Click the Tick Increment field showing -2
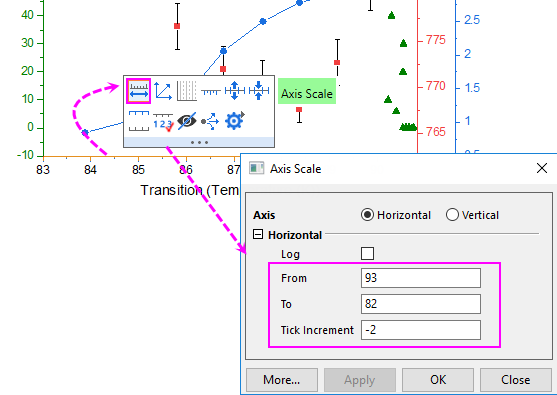 click(x=421, y=330)
